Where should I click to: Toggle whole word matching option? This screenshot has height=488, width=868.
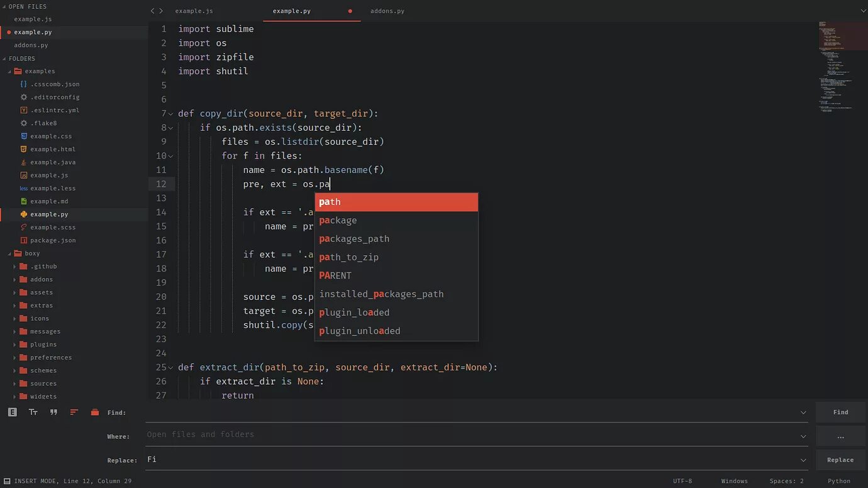[53, 412]
